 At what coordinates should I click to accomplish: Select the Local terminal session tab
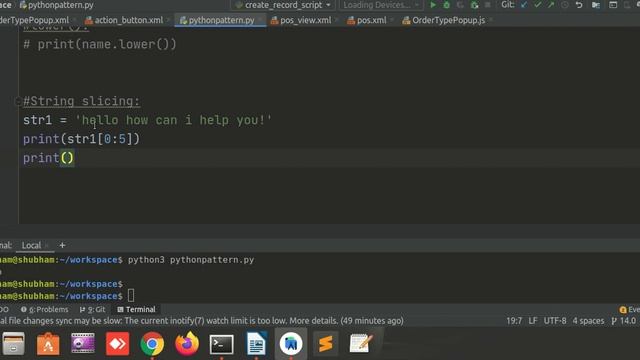pyautogui.click(x=31, y=245)
